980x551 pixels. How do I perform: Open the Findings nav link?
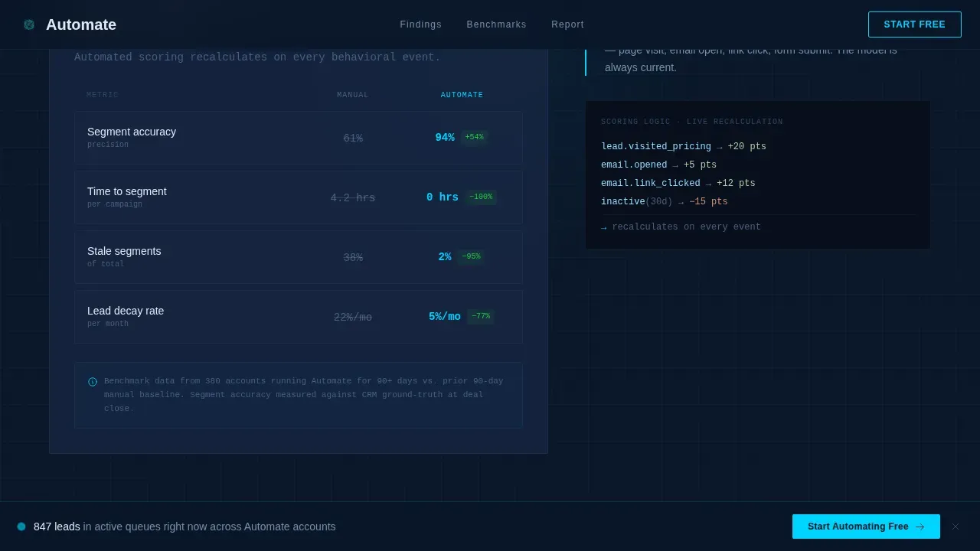coord(421,24)
